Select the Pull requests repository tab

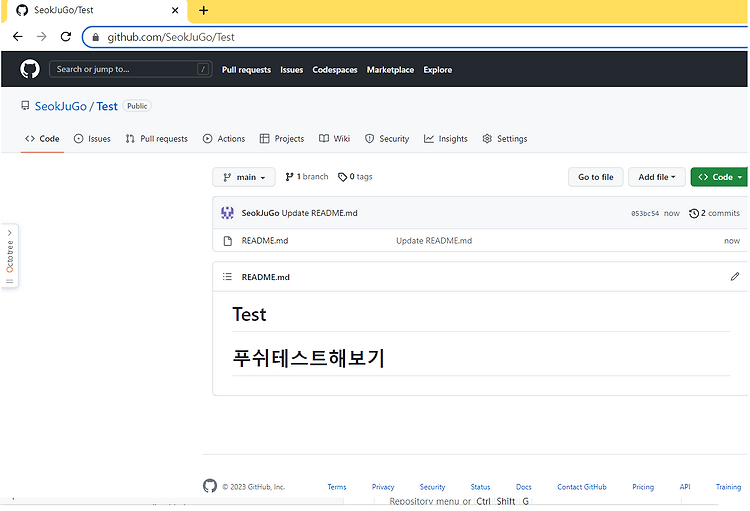pos(157,139)
